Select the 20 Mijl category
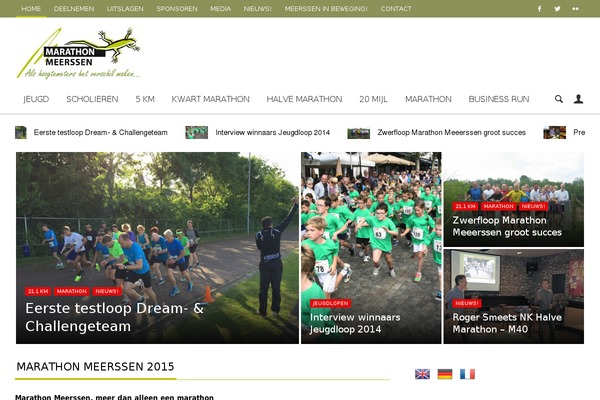Screen dimensions: 600x400 coord(373,99)
